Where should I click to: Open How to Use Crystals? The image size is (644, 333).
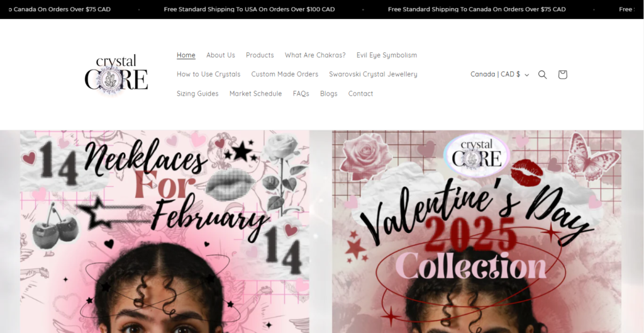(x=209, y=74)
